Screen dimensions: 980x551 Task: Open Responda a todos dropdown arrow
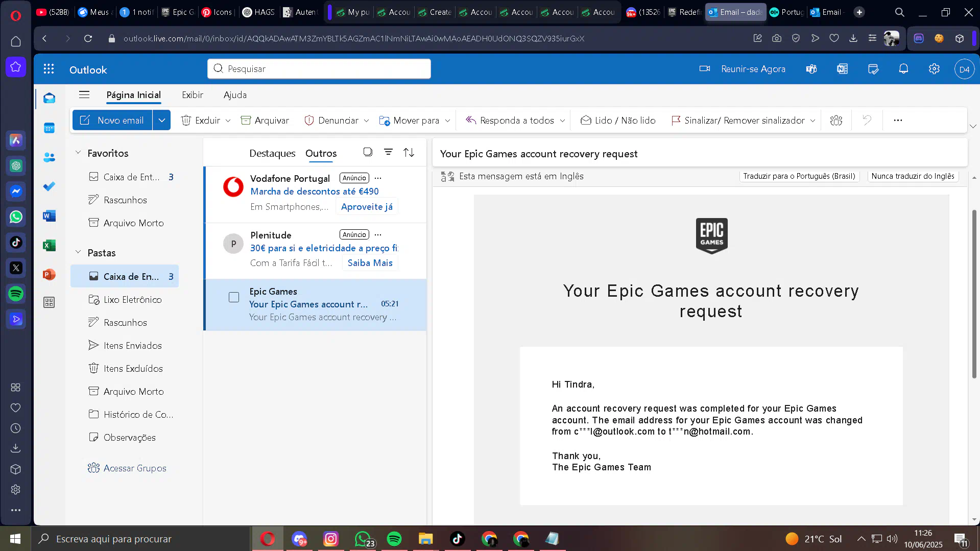click(x=562, y=121)
